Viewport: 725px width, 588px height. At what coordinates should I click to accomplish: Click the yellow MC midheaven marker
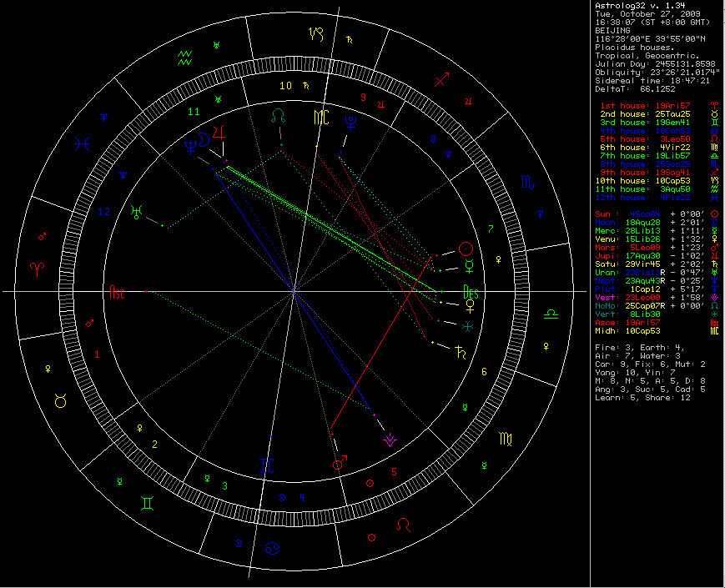321,117
